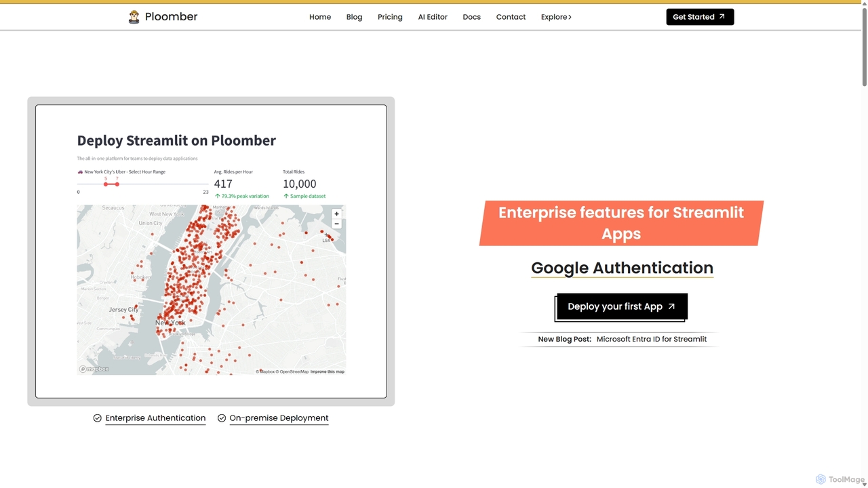Click the Enterprise Authentication link

[155, 418]
